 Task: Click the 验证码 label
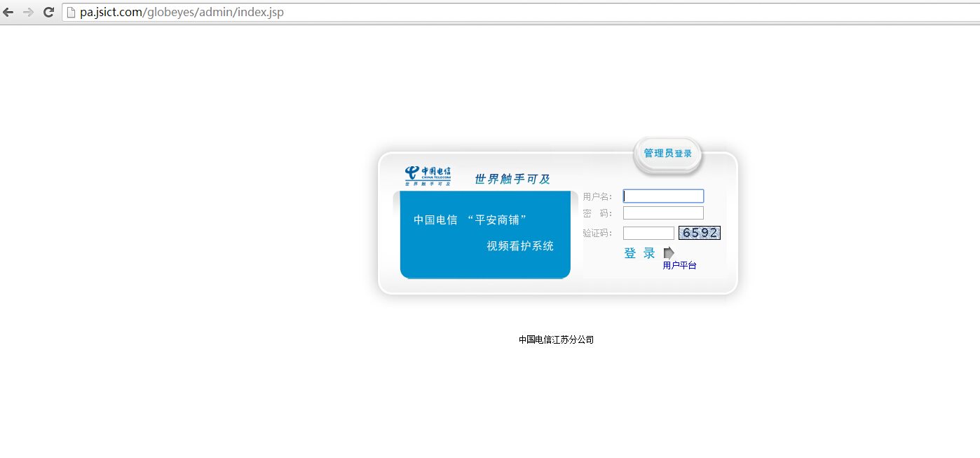coord(597,234)
